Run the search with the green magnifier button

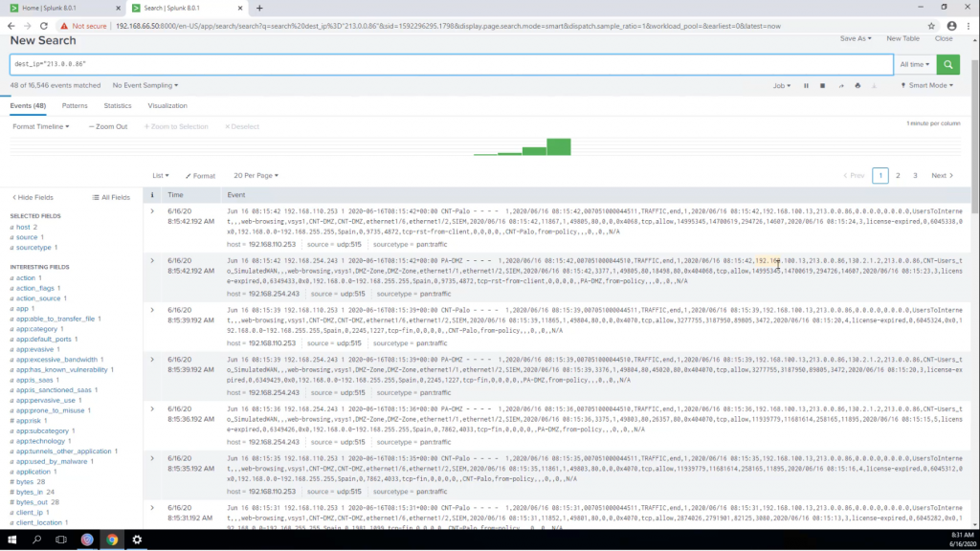948,64
